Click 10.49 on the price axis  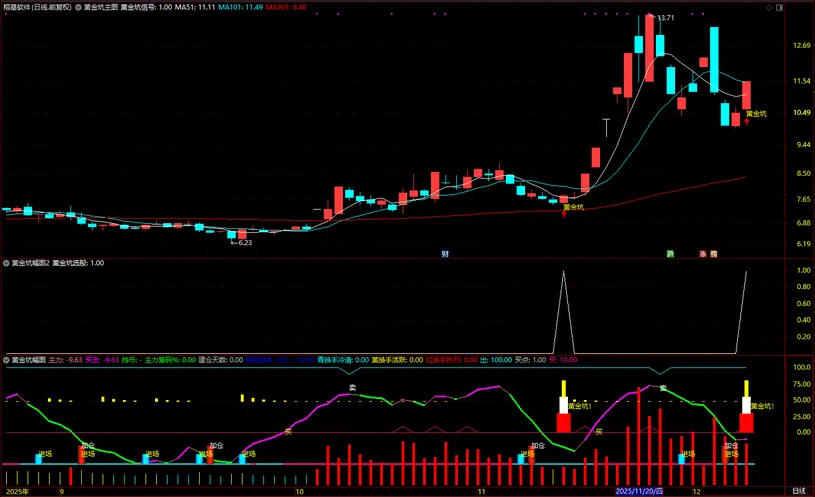click(802, 113)
